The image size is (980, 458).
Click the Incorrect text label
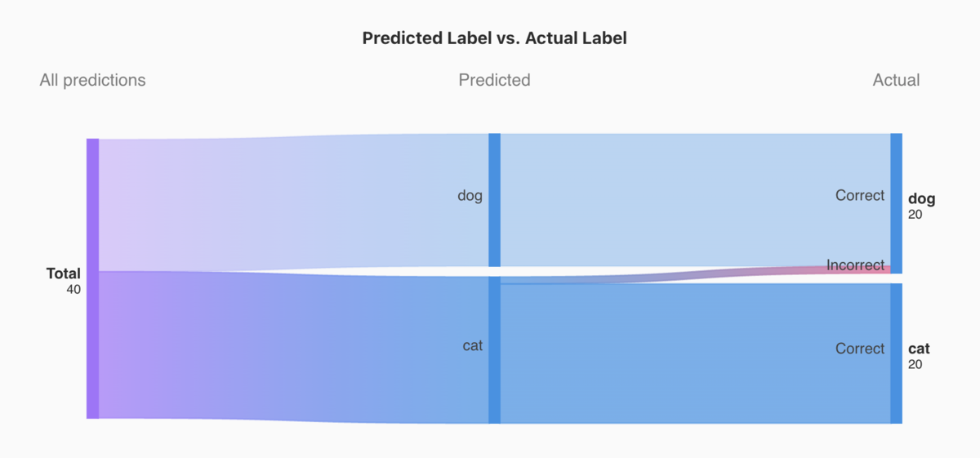point(855,265)
